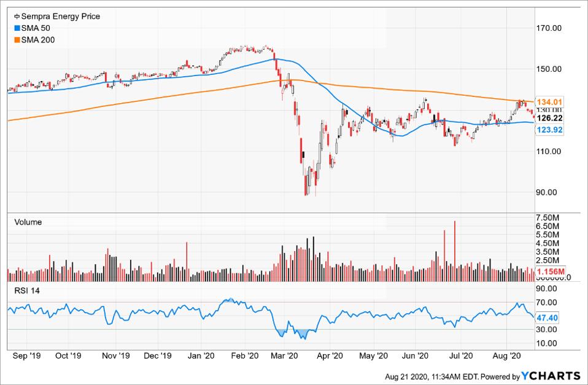Click the blue 47.40 RSI value tag
The width and height of the screenshot is (588, 385).
(x=547, y=318)
